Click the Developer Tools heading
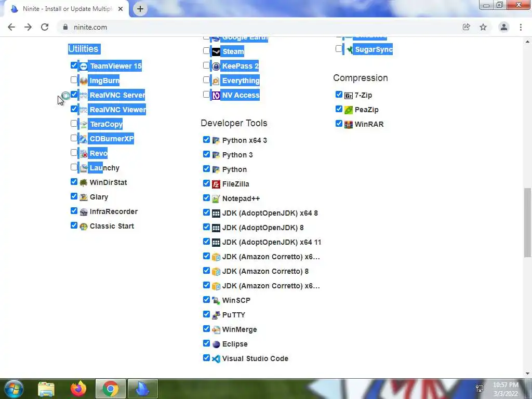The width and height of the screenshot is (532, 399). (234, 123)
